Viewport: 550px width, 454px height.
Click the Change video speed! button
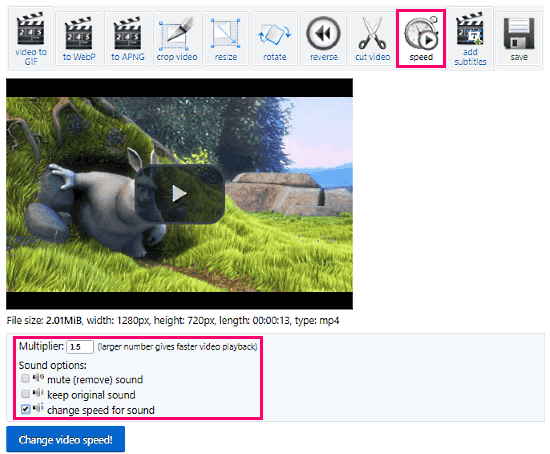click(66, 439)
